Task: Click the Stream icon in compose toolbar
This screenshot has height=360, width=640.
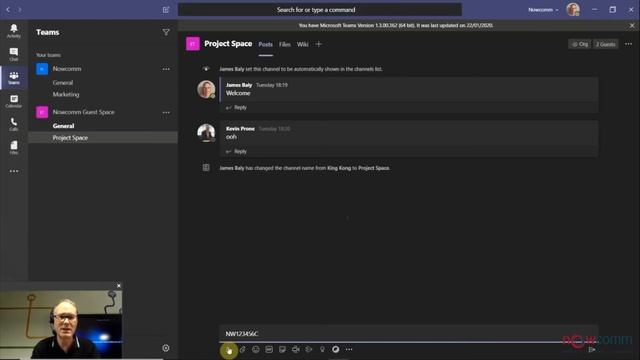Action: [x=309, y=349]
